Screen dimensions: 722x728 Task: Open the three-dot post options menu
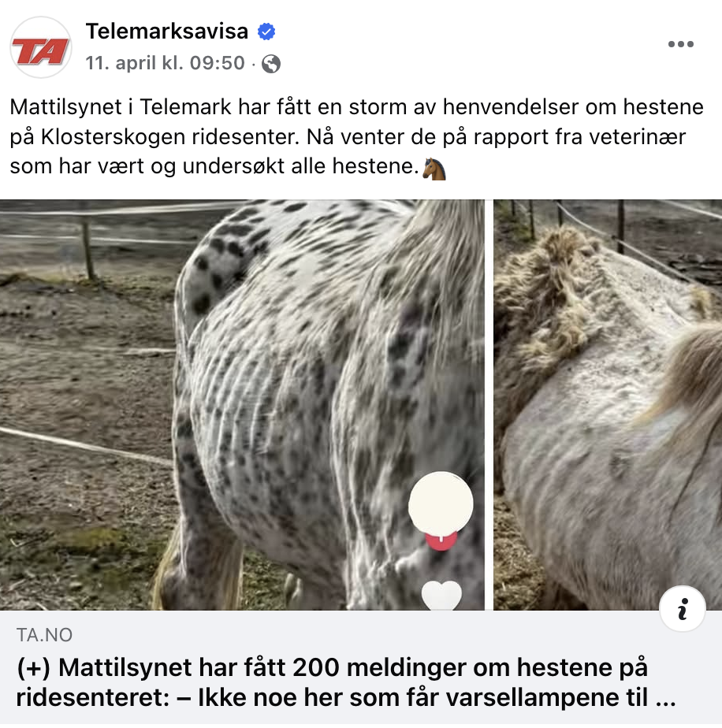tap(681, 44)
